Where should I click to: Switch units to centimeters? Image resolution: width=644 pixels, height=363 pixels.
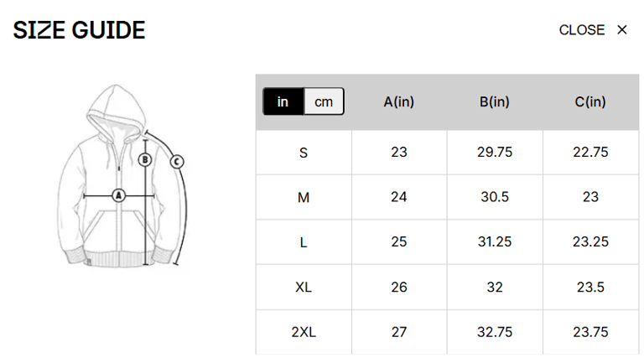(x=324, y=102)
